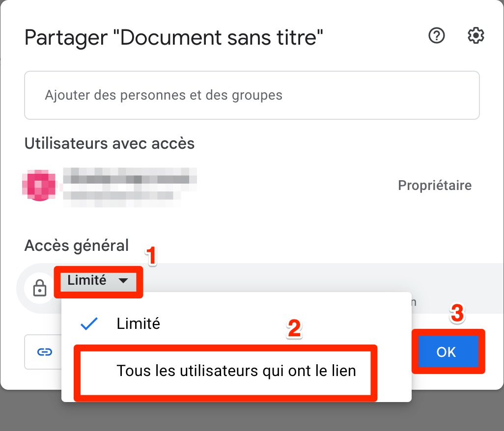Confirm with the blue OK button
The image size is (504, 431).
pos(446,351)
